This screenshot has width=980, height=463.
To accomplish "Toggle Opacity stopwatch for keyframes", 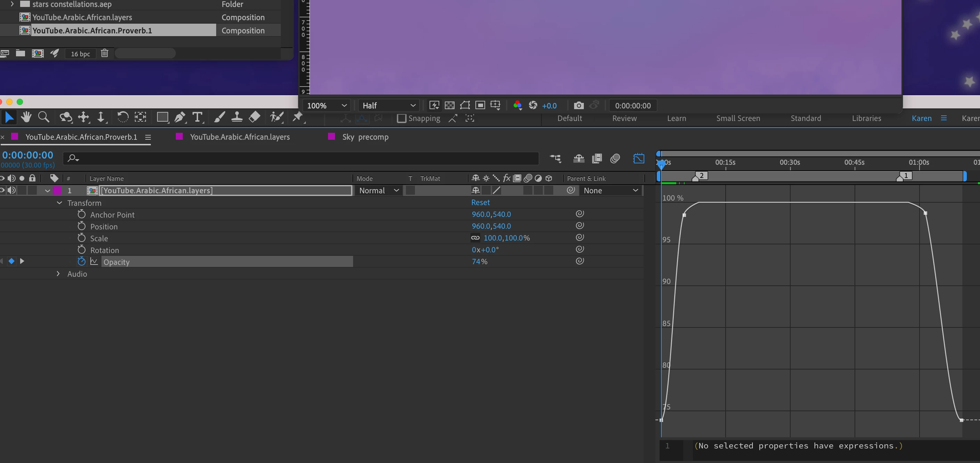I will [x=81, y=261].
